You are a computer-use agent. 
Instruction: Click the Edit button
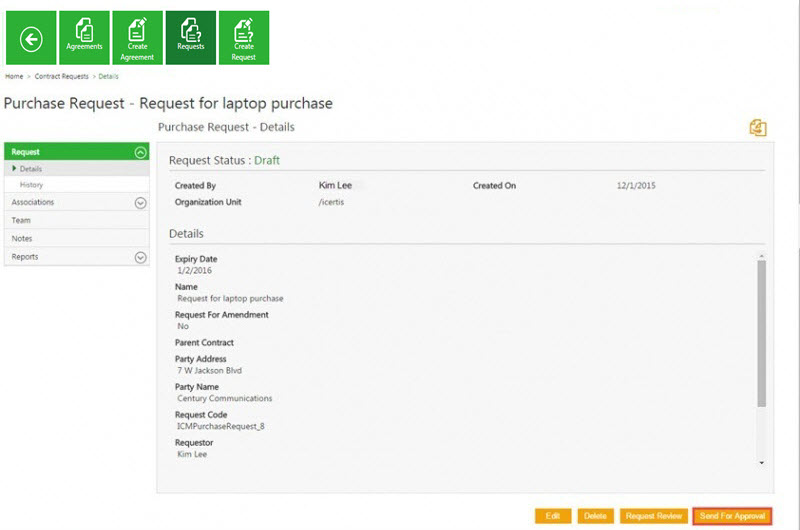pyautogui.click(x=553, y=516)
